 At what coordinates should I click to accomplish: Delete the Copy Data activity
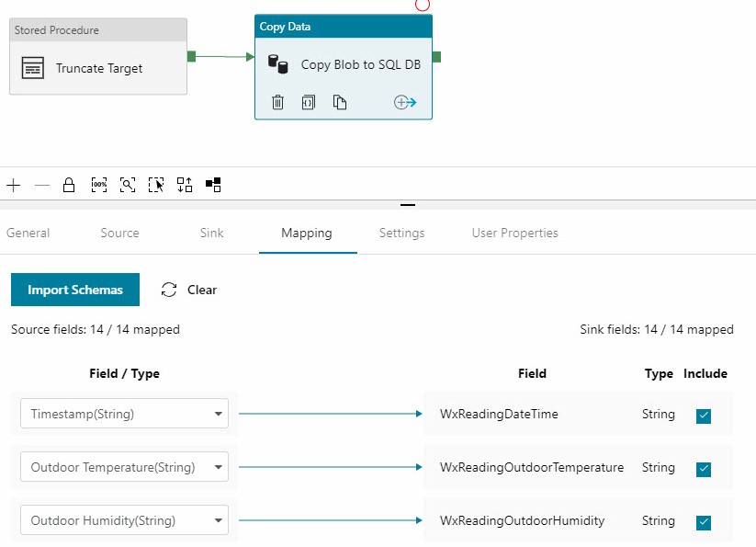277,102
